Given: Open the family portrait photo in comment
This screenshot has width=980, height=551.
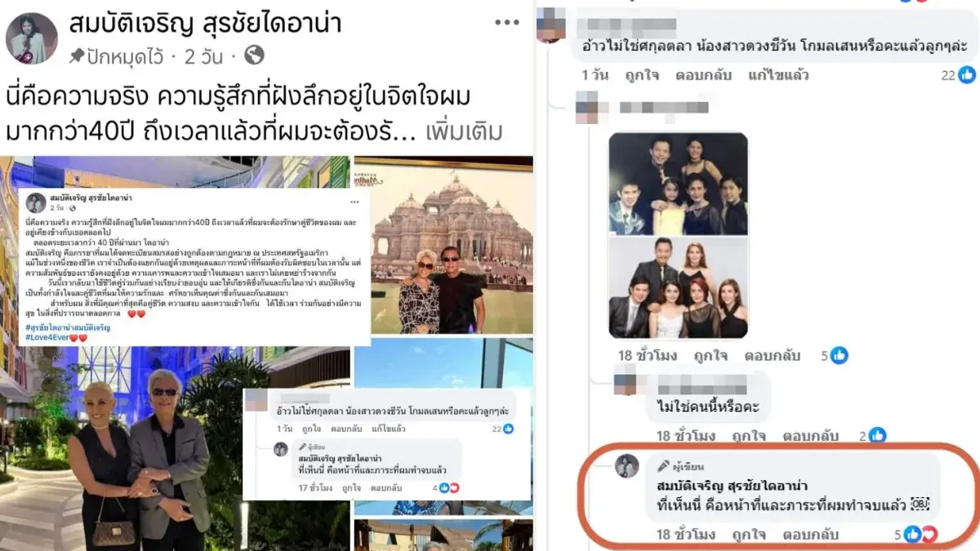Looking at the screenshot, I should coord(678,235).
